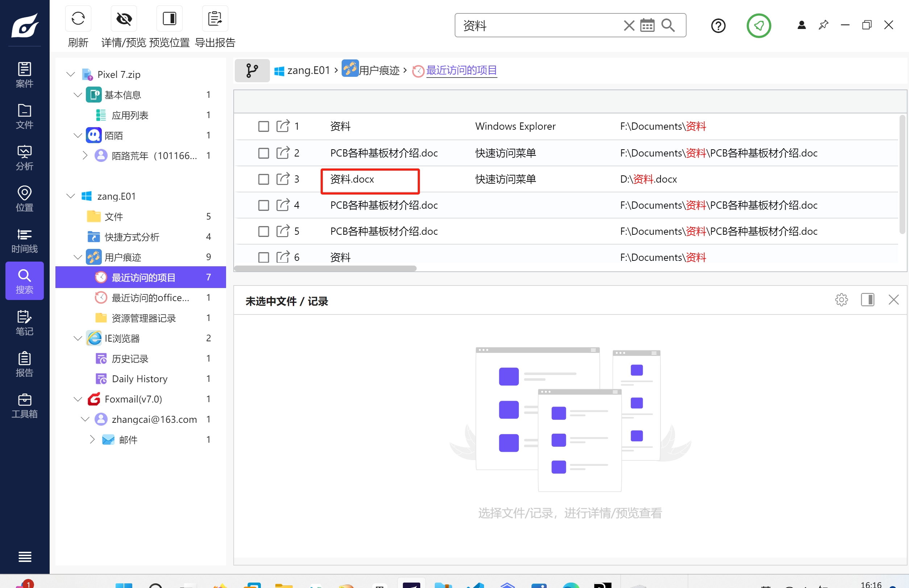Collapse the Foxmail(v7.0) tree node
909x588 pixels.
(78, 399)
